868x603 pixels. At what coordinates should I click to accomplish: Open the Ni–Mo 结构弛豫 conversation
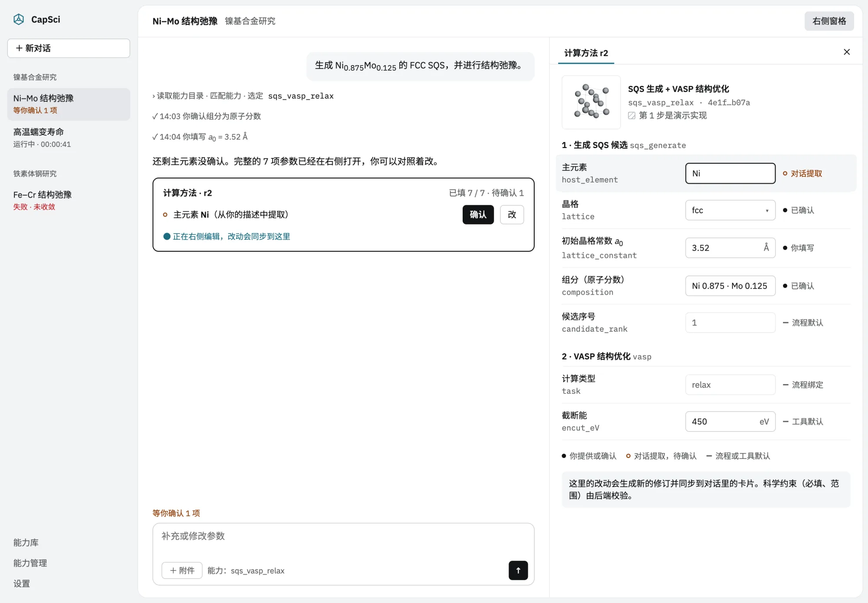click(x=69, y=104)
